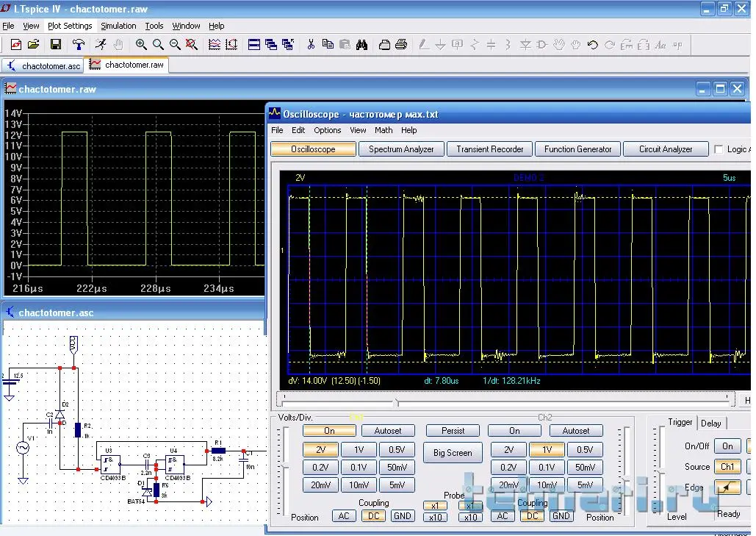Select AC coupling for channel 1
Image resolution: width=756 pixels, height=536 pixels.
[x=343, y=516]
